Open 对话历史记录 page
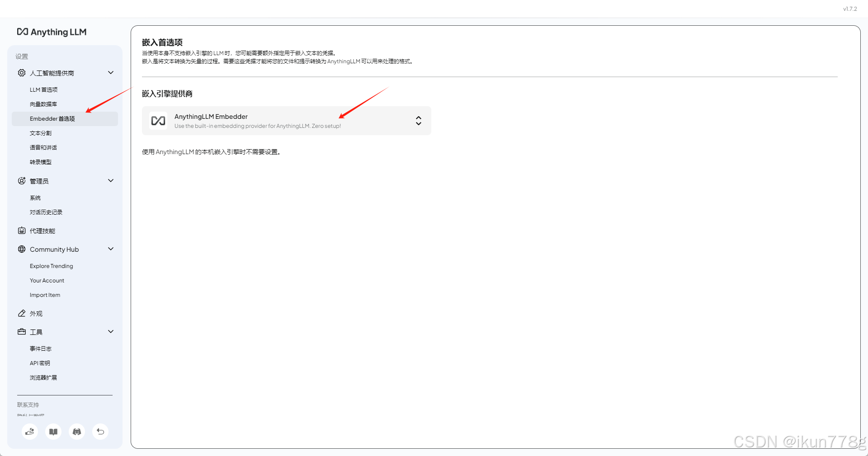 tap(46, 212)
